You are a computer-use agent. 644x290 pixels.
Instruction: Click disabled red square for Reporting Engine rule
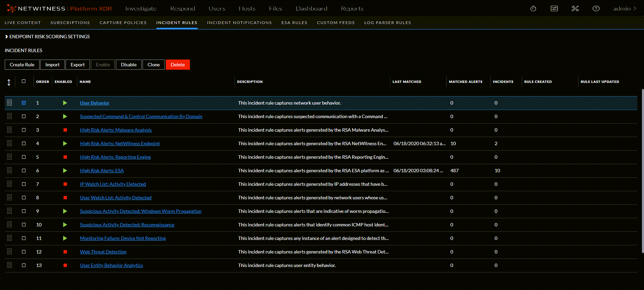click(x=65, y=157)
